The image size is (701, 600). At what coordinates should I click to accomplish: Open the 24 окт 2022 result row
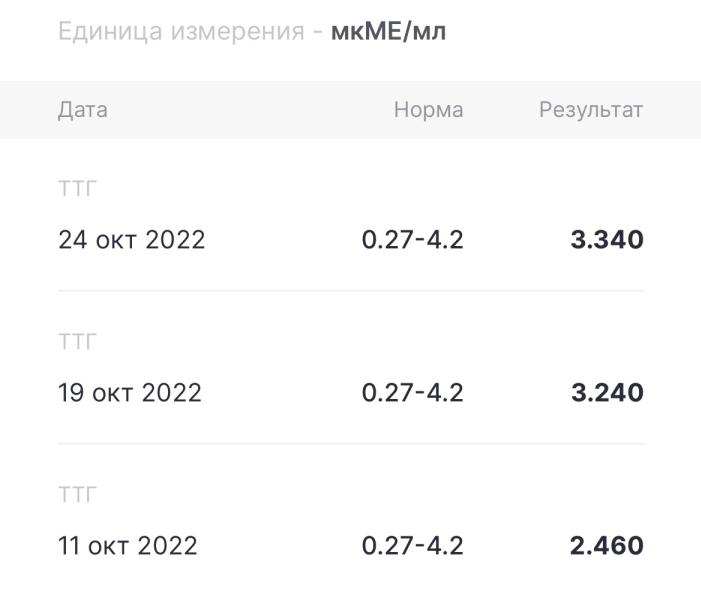350,215
